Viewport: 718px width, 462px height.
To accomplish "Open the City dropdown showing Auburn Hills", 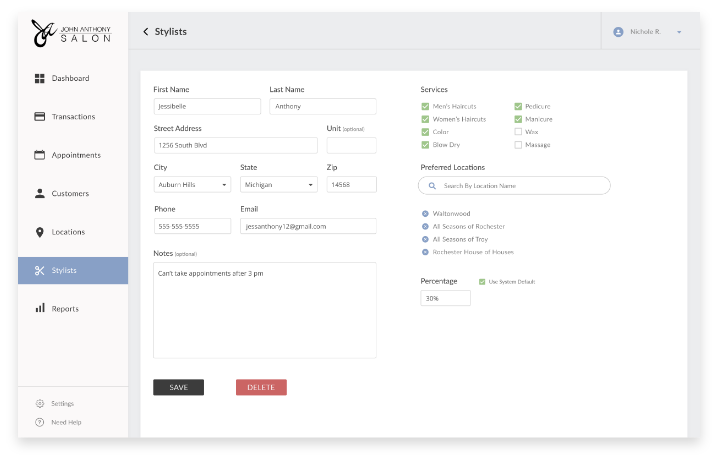I will [x=192, y=185].
